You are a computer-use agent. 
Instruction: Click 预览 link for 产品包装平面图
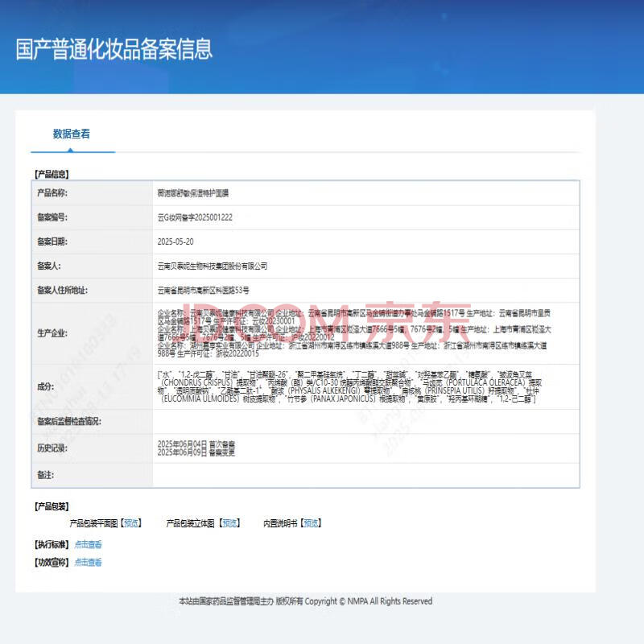(x=131, y=523)
